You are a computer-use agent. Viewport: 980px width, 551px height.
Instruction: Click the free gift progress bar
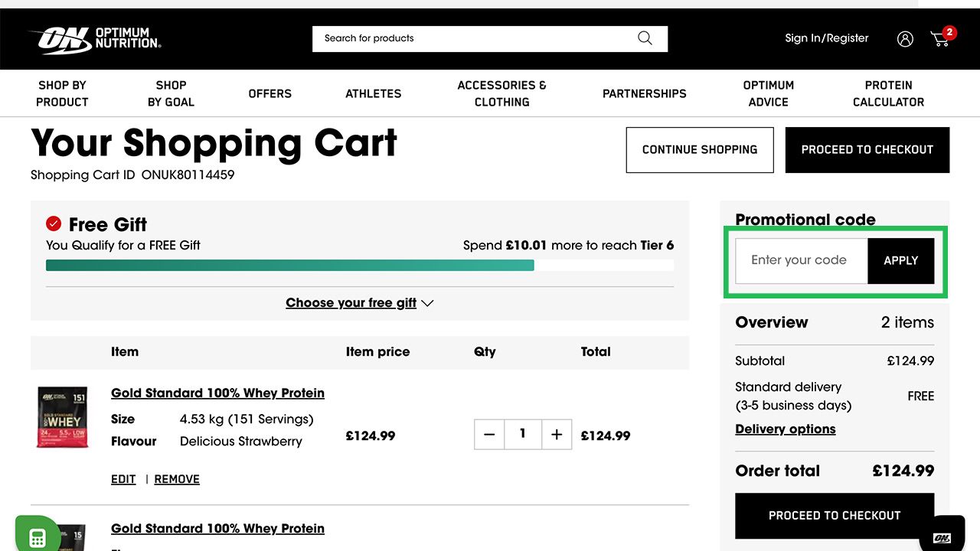(x=360, y=266)
